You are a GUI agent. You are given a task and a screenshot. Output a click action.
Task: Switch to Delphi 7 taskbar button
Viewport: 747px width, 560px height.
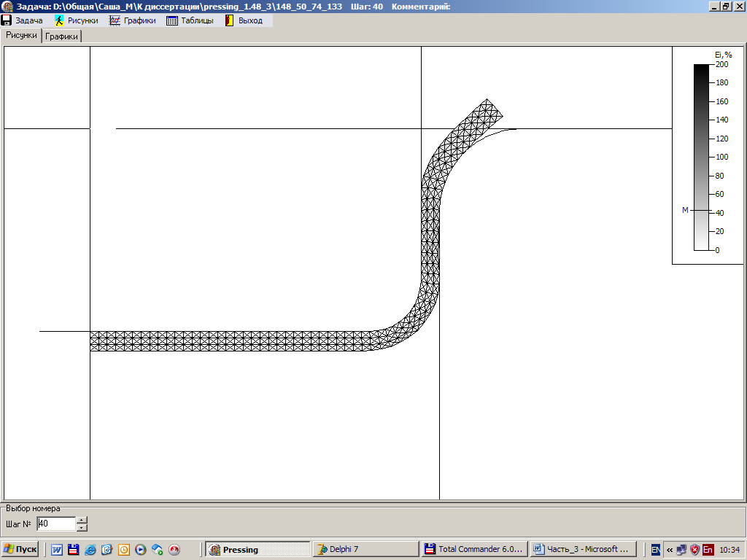[x=365, y=549]
